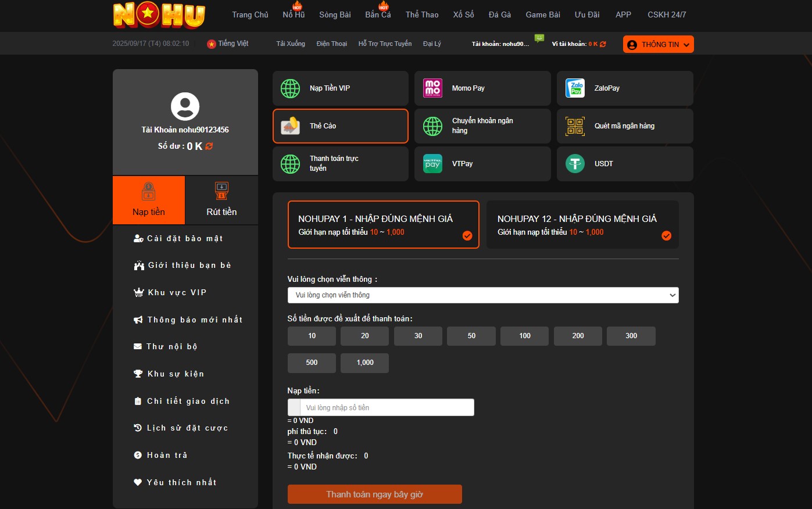Open the Khu vực VIP link

coord(177,292)
